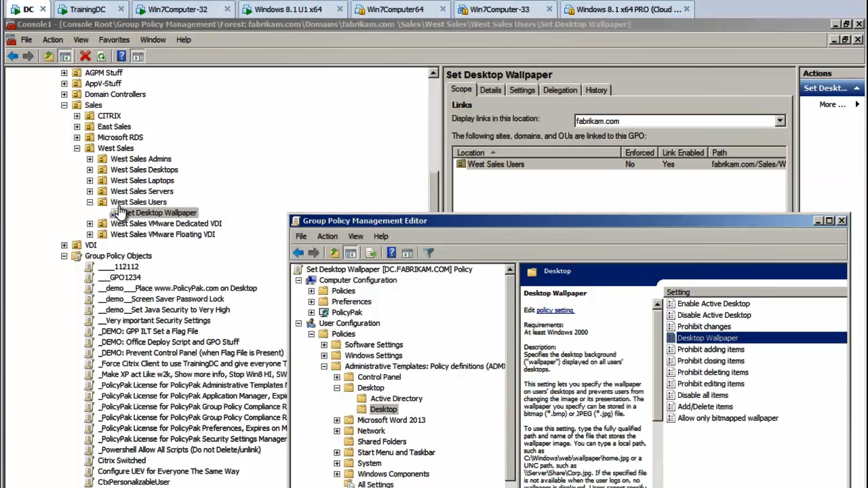Click scroll-up arrow of settings description scrollbar

(657, 305)
